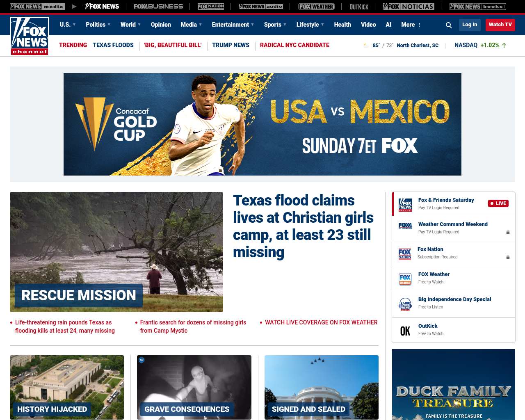This screenshot has width=525, height=420.
Task: Expand the U.S. dropdown menu
Action: pyautogui.click(x=68, y=25)
